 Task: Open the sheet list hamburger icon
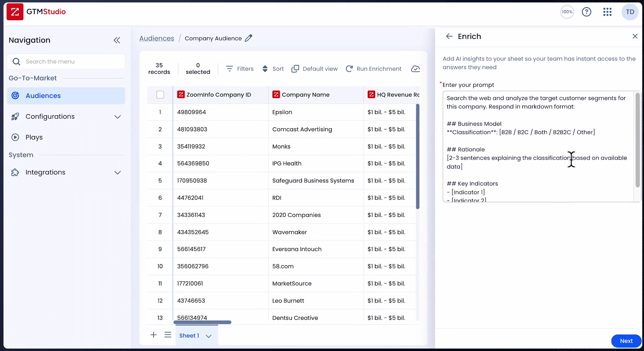coord(168,335)
